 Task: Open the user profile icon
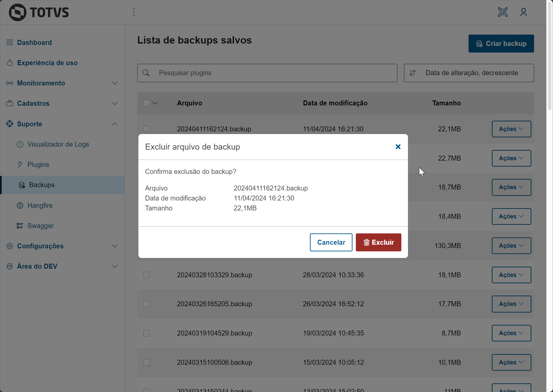(x=524, y=12)
